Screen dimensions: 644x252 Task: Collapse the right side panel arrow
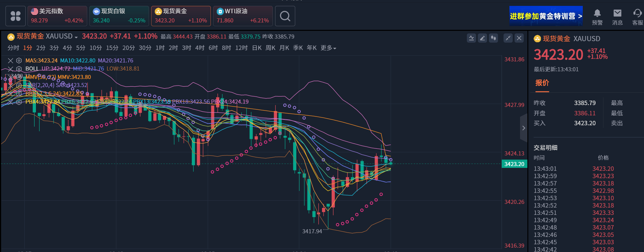[524, 128]
